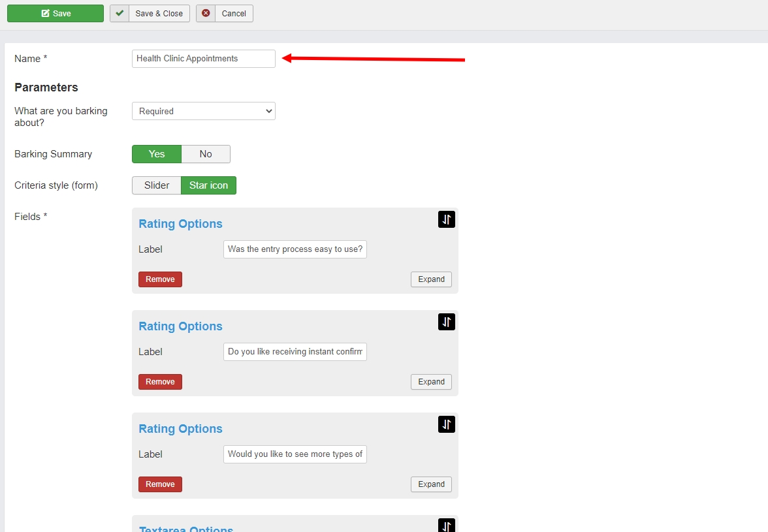Choose Slider as criteria style
The width and height of the screenshot is (768, 532).
(157, 185)
